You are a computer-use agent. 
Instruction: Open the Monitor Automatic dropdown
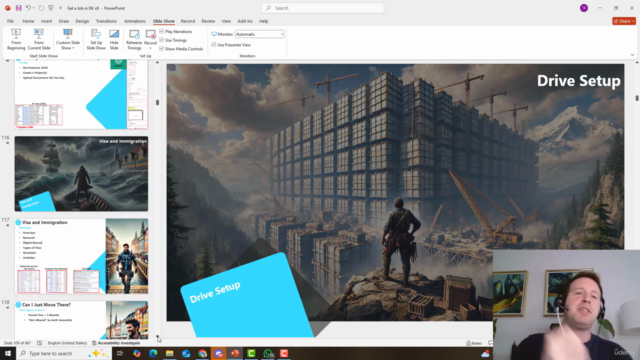(260, 34)
